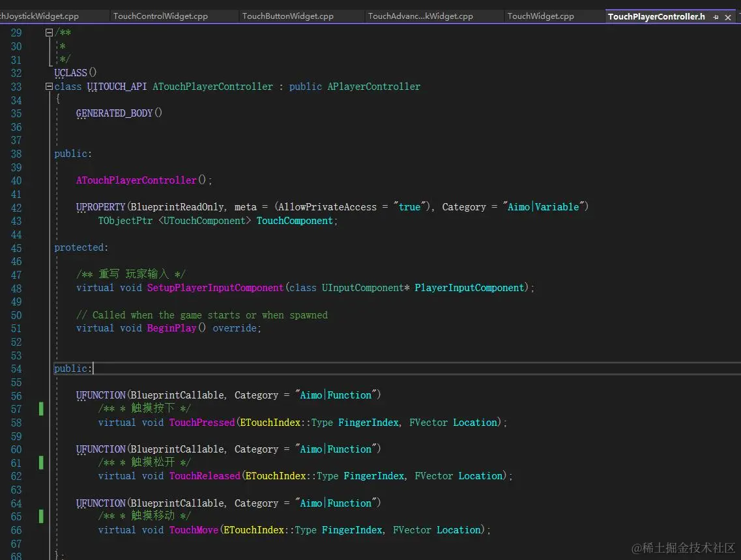Click the UFUNCTION macro on line 64

click(100, 503)
